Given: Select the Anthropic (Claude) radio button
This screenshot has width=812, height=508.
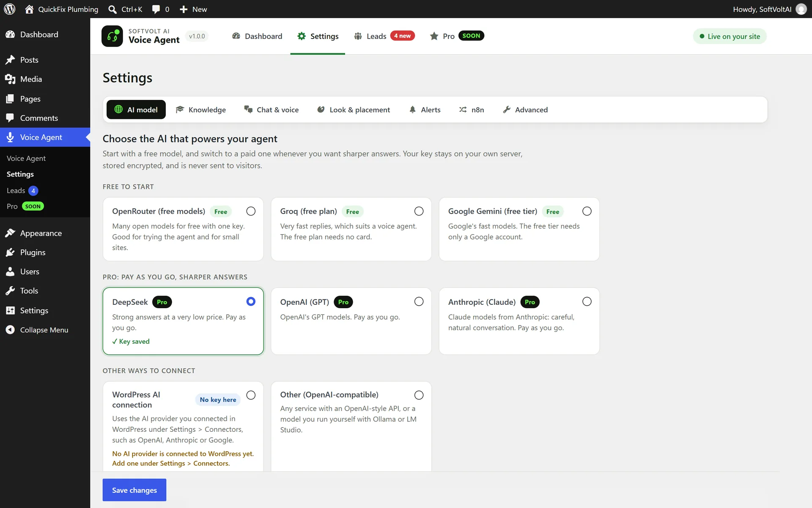Looking at the screenshot, I should pos(587,301).
